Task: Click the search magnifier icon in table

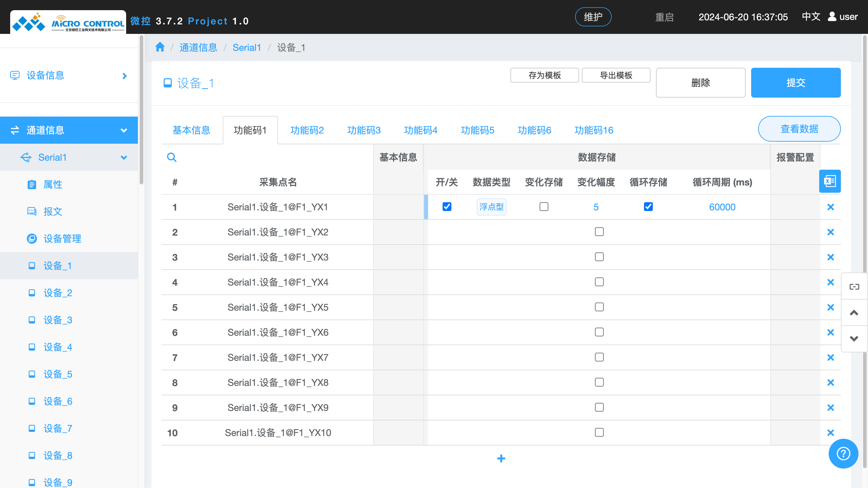Action: point(172,157)
